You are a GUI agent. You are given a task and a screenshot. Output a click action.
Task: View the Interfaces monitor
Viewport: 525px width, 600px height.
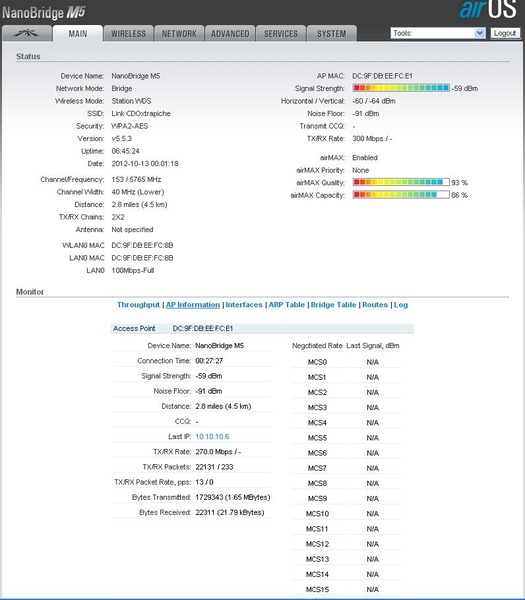point(244,305)
